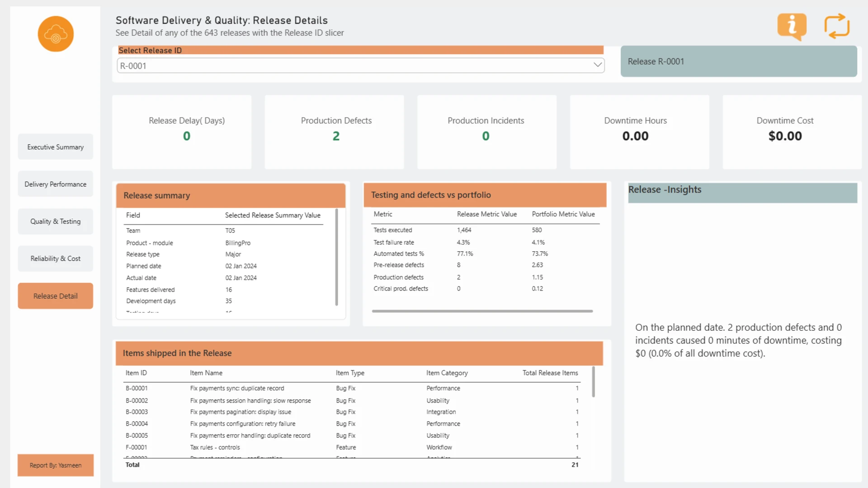Open the info speech-bubble icon
Viewport: 868px width, 488px height.
click(x=792, y=27)
